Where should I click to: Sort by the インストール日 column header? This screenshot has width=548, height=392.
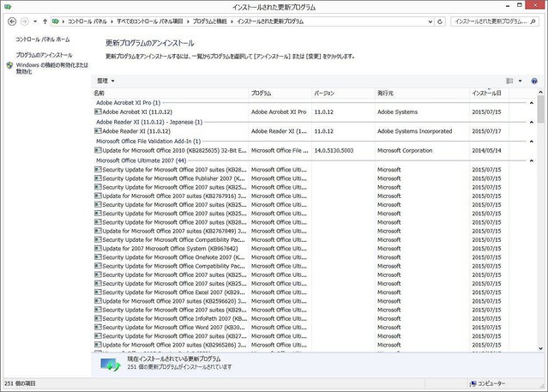pyautogui.click(x=489, y=93)
